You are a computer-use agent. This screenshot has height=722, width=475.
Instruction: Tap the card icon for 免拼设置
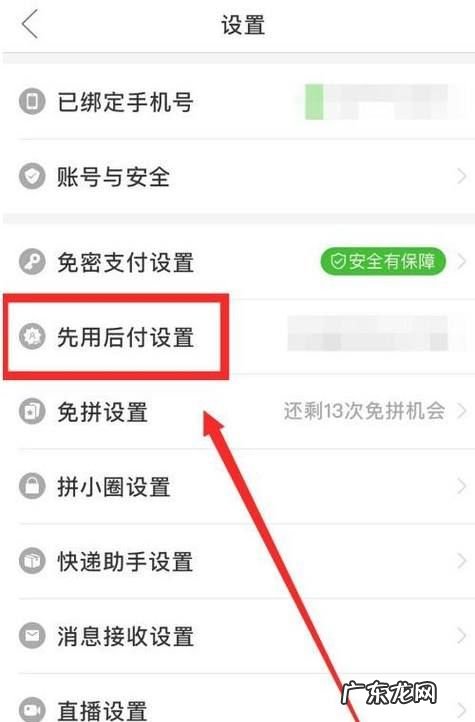pyautogui.click(x=32, y=411)
